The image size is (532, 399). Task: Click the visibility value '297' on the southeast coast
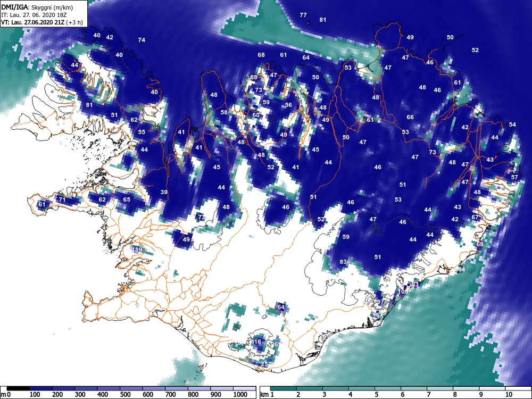click(378, 302)
